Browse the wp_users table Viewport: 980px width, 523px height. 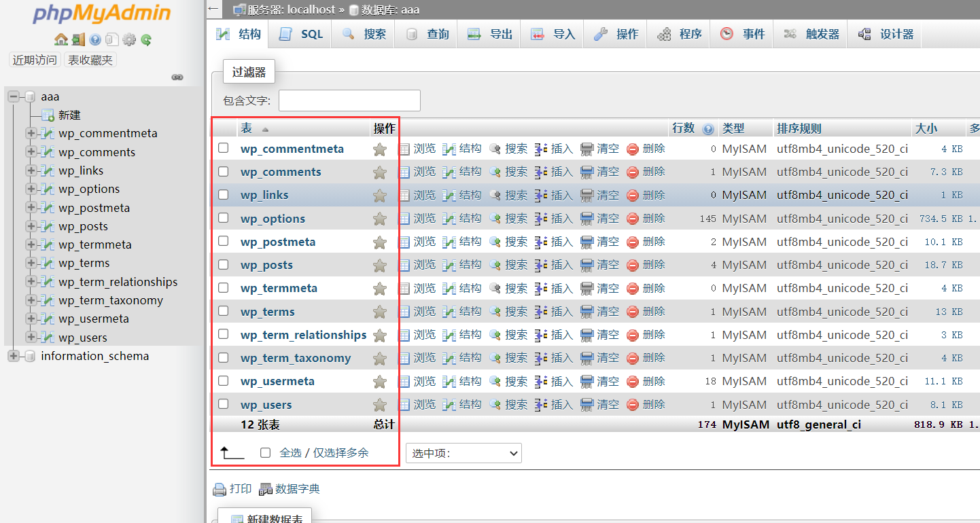[x=425, y=403]
